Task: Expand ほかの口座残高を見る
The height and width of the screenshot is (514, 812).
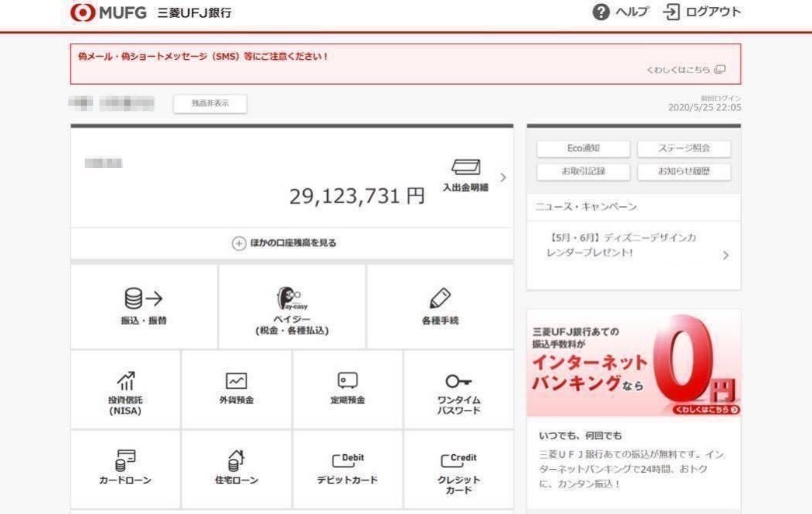Action: click(x=292, y=243)
